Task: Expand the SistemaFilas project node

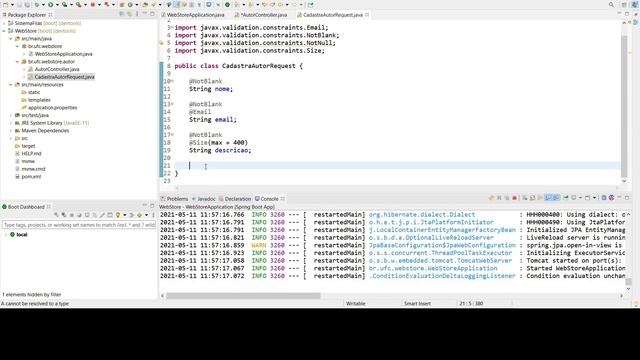Action: coord(4,23)
